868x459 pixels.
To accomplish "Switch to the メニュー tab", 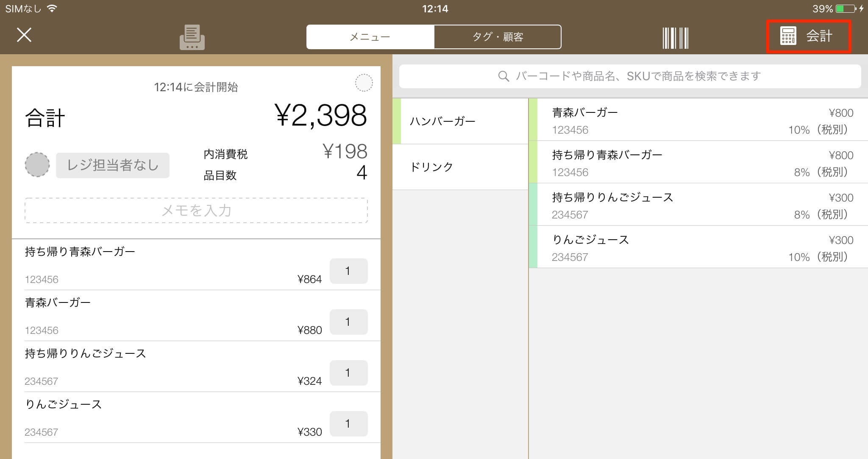I will (370, 37).
